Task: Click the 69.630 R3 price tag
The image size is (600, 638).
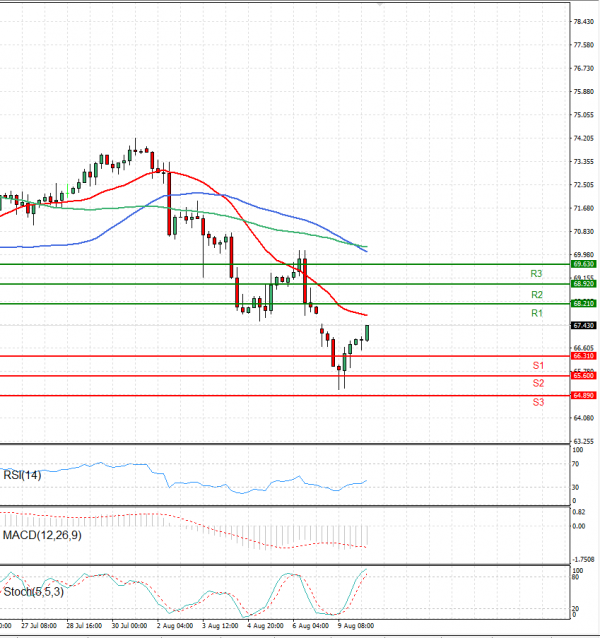Action: click(584, 264)
